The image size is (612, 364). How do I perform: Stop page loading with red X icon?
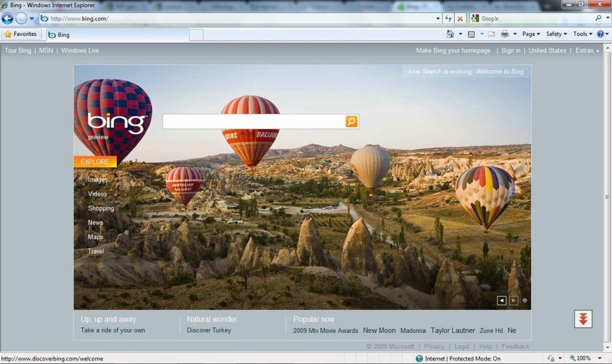pos(460,18)
